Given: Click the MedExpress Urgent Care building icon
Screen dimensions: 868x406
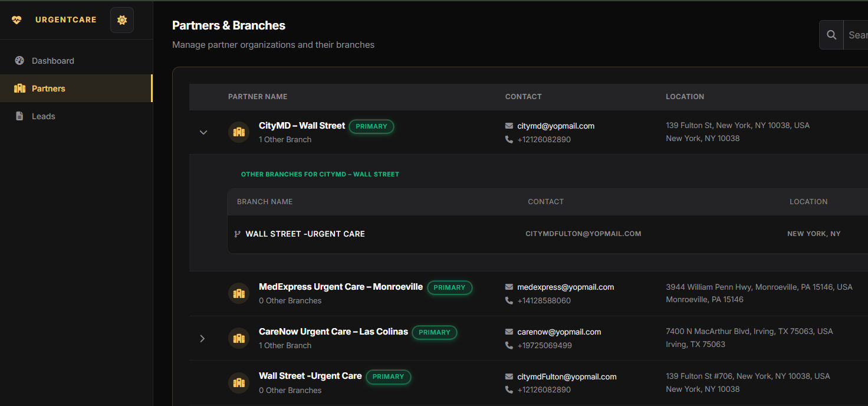Looking at the screenshot, I should [239, 293].
